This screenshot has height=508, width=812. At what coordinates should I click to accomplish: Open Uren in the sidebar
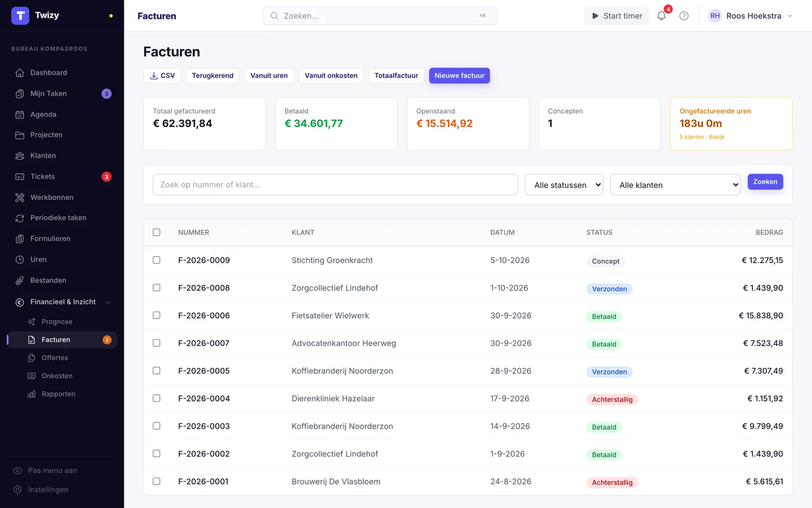point(62,259)
